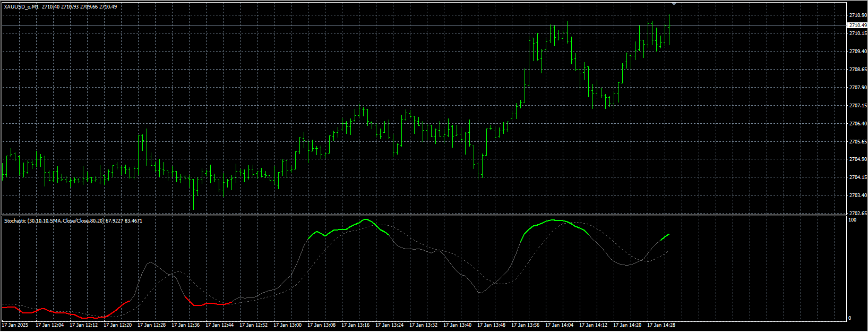The image size is (868, 332).
Task: Click the 17 Jan 13:56 time label
Action: (x=525, y=325)
